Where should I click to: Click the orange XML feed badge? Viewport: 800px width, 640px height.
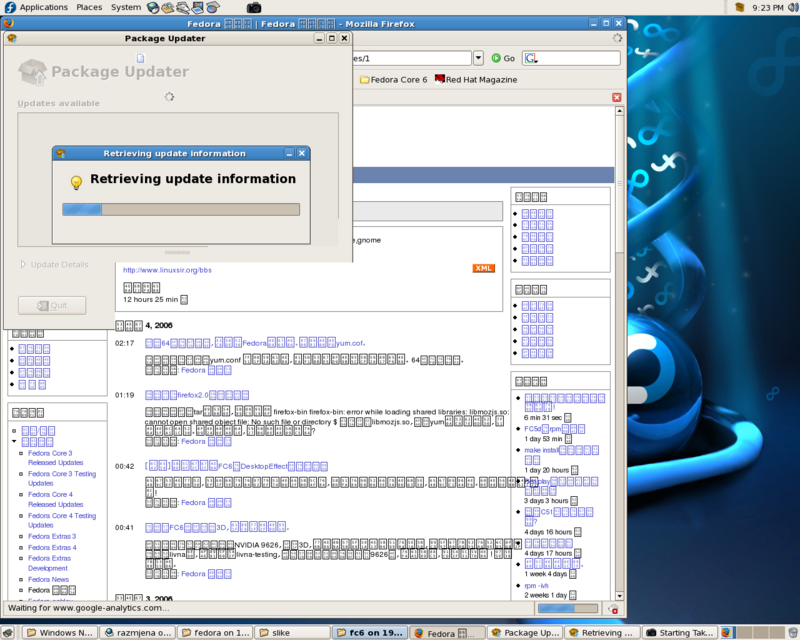click(483, 268)
